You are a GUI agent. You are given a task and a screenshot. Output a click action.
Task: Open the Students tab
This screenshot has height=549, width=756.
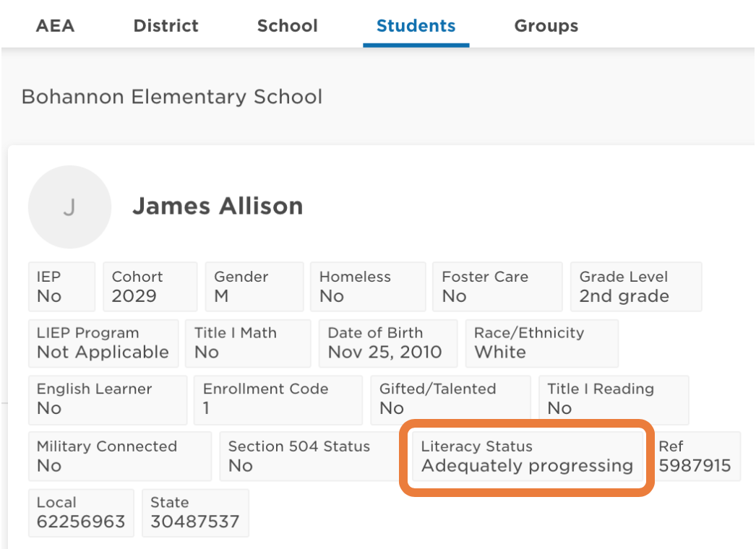coord(416,26)
